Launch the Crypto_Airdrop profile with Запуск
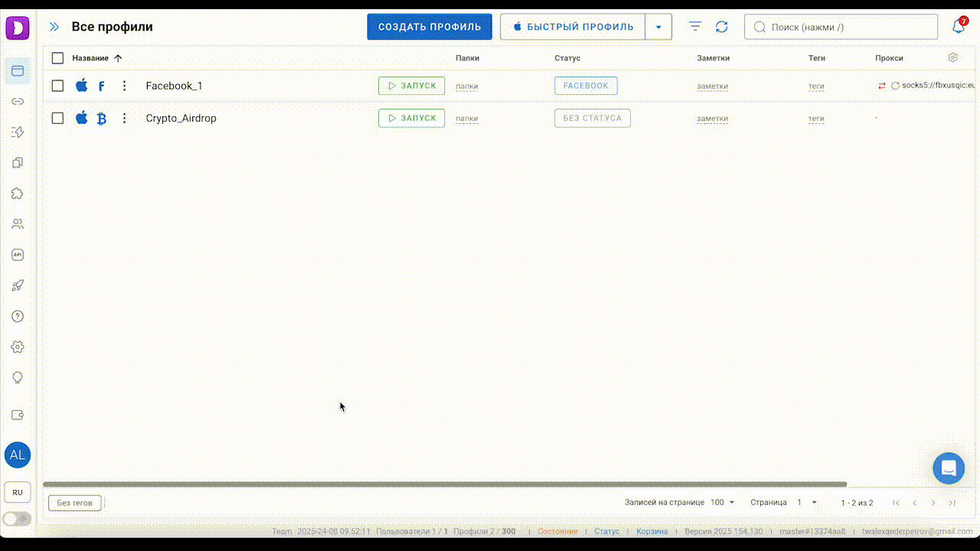The width and height of the screenshot is (980, 551). [411, 118]
